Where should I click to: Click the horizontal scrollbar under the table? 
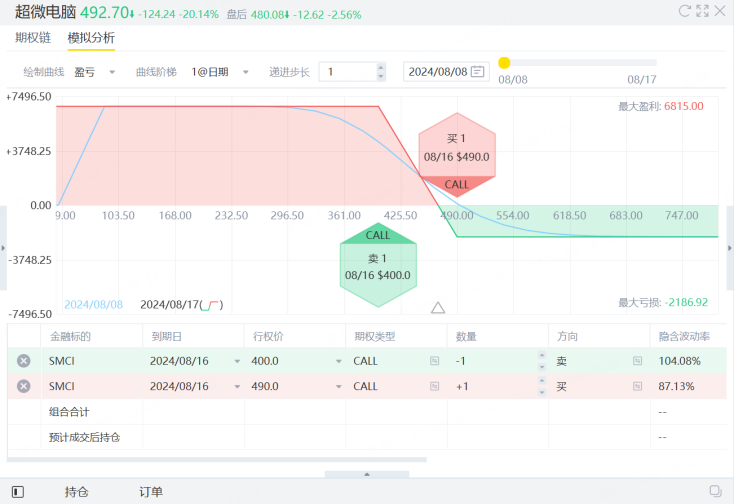[x=217, y=460]
